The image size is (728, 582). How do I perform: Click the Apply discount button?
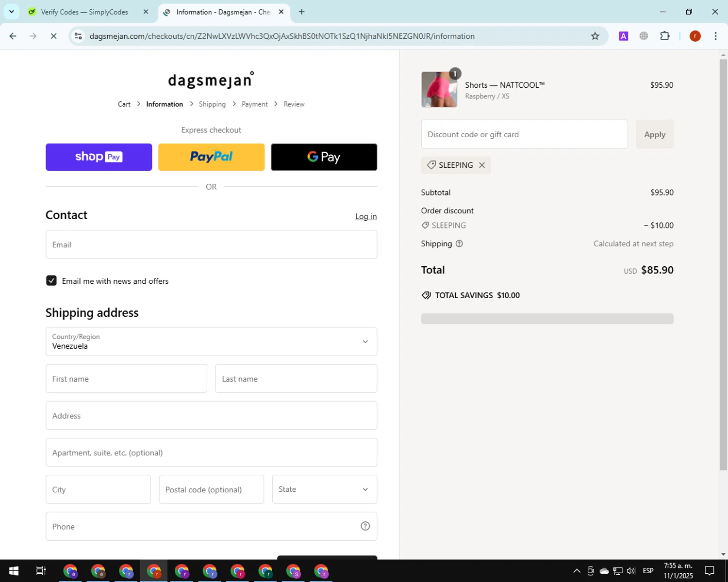[655, 134]
